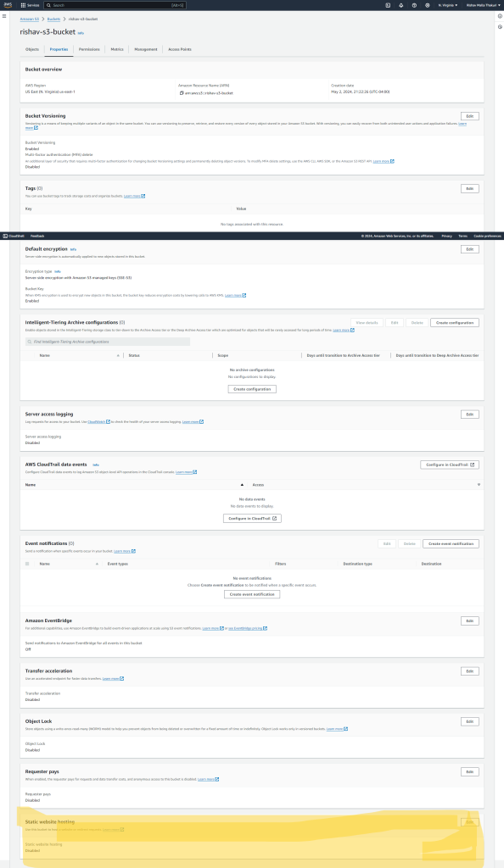Open the notifications bell
The width and height of the screenshot is (504, 868).
[401, 5]
